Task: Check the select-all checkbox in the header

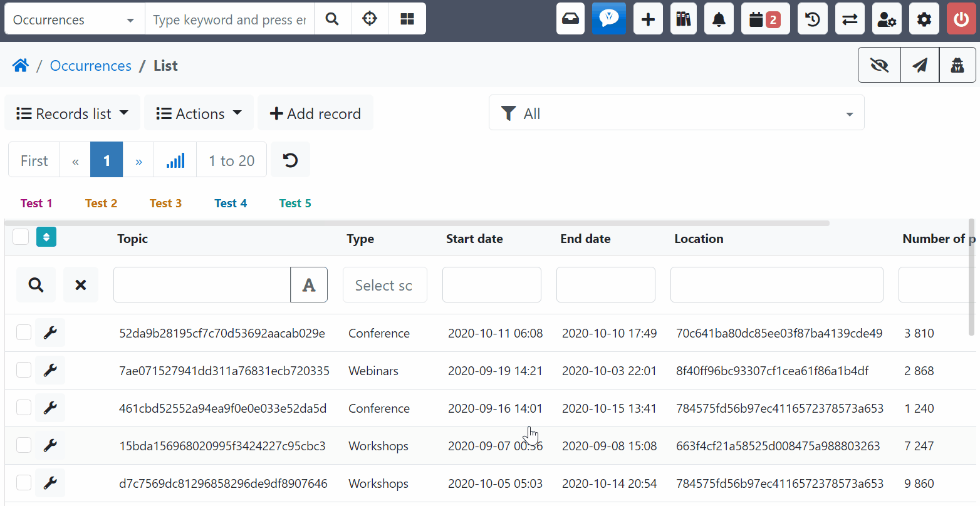Action: coord(21,237)
